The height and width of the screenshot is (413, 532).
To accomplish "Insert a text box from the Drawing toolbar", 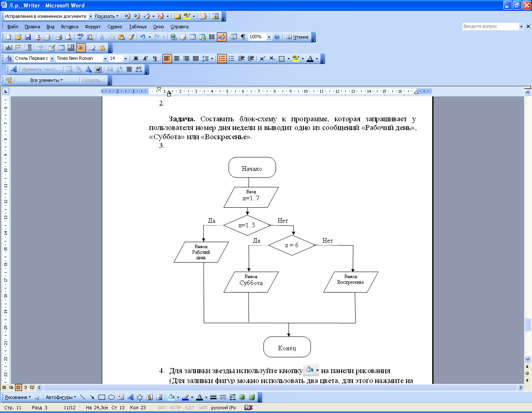I will pyautogui.click(x=121, y=397).
